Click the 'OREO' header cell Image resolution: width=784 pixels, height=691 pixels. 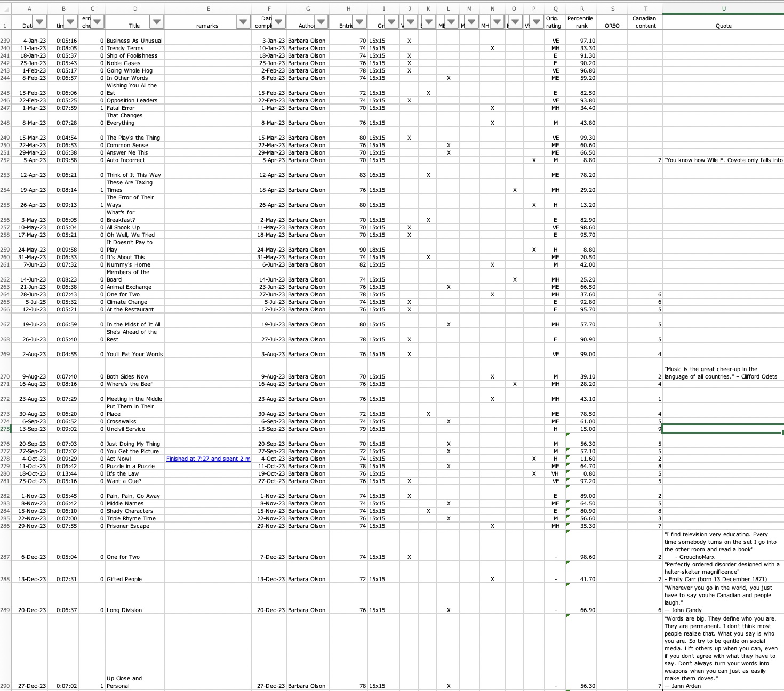point(612,22)
